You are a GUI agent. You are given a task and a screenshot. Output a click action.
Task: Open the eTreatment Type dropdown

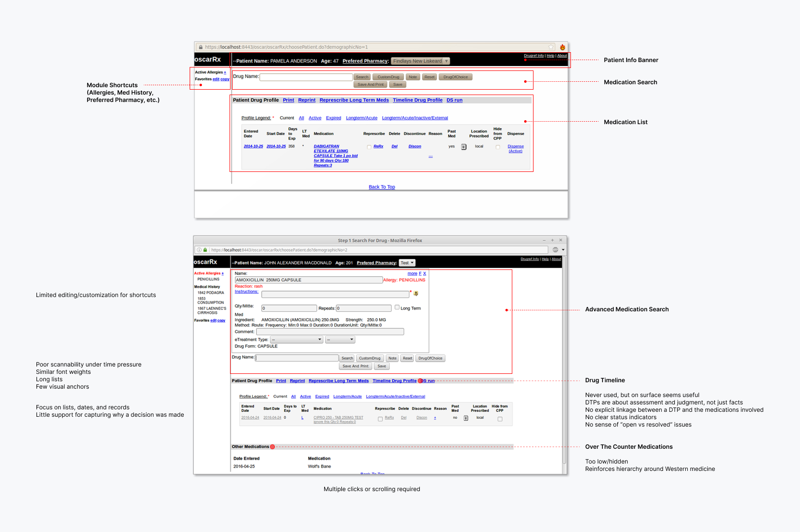[x=296, y=339]
